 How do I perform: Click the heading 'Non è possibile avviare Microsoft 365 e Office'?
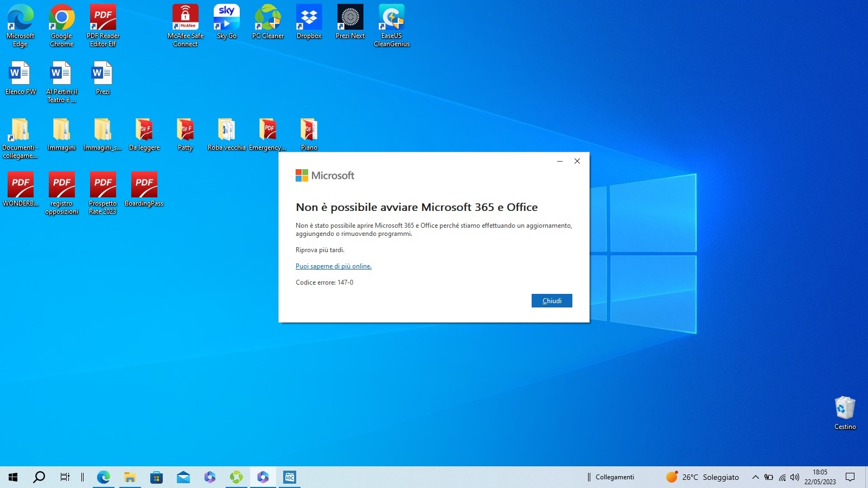coord(417,207)
